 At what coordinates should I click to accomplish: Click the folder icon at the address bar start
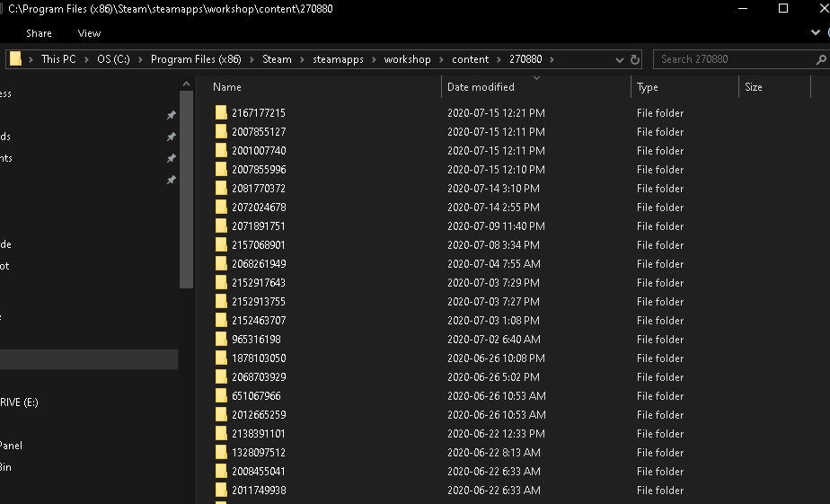[15, 59]
